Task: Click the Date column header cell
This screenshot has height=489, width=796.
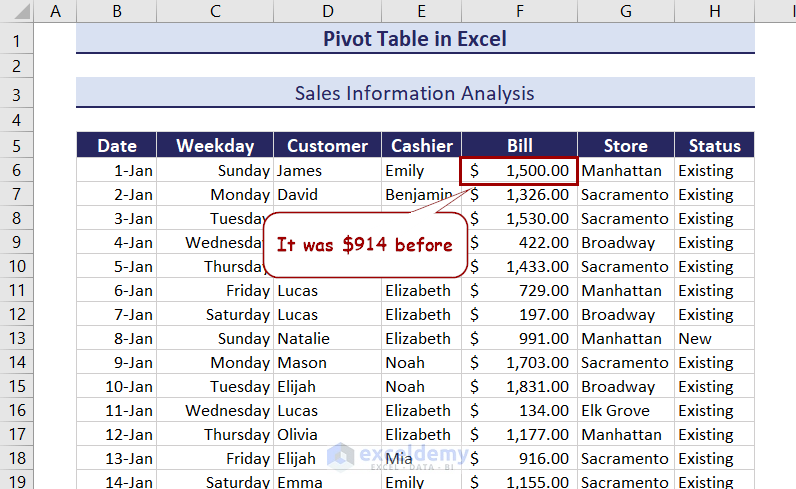Action: (x=117, y=145)
